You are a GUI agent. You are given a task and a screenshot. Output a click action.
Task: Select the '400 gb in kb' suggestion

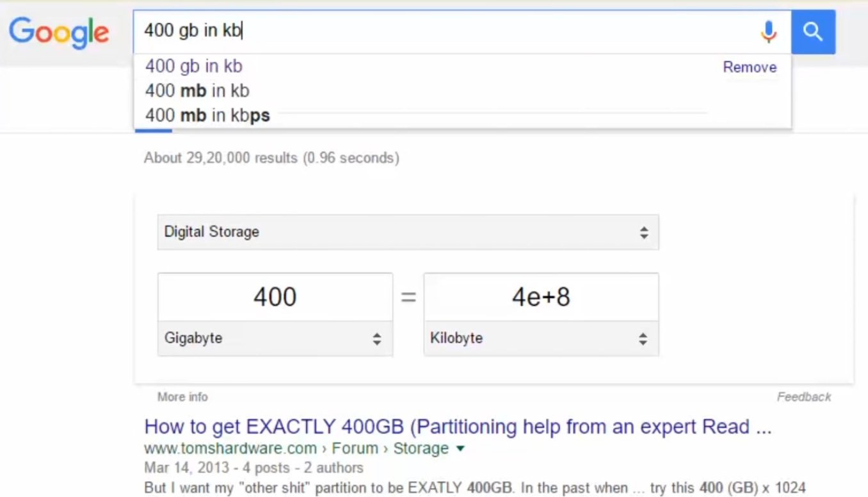click(x=194, y=67)
